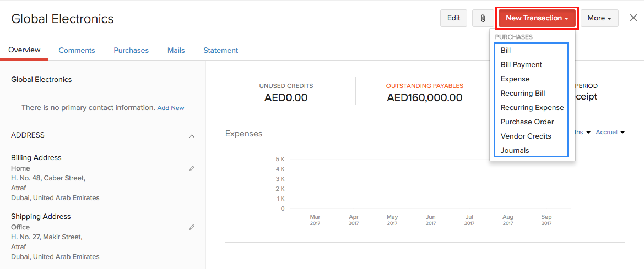The image size is (644, 269).
Task: Switch to the Purchases tab
Action: (x=131, y=51)
